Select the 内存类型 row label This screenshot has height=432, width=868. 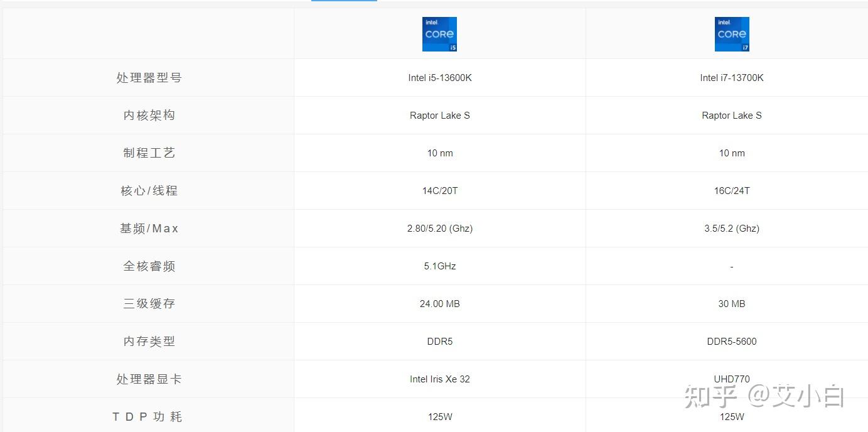(x=149, y=342)
